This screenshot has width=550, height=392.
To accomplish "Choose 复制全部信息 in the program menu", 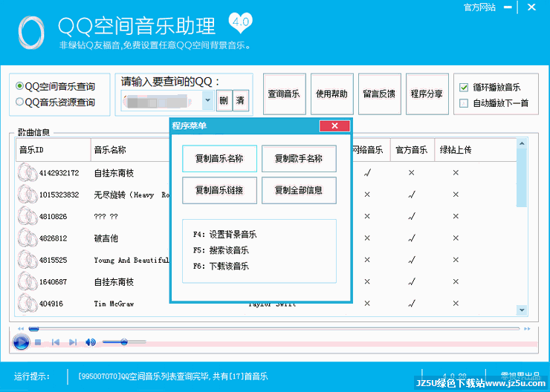I will pos(299,190).
